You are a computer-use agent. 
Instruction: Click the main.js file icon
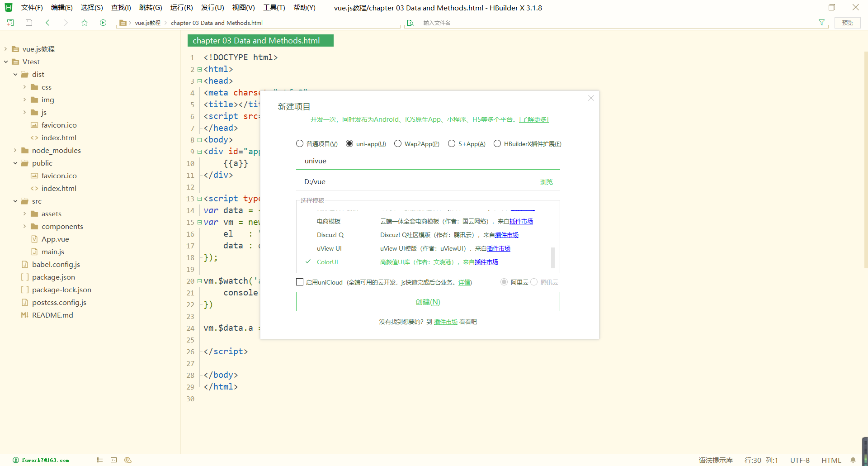[x=34, y=252]
